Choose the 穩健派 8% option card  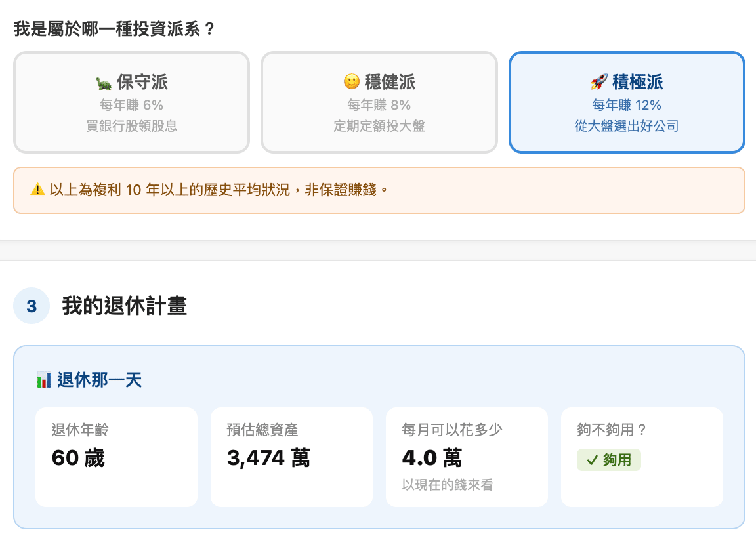click(379, 102)
